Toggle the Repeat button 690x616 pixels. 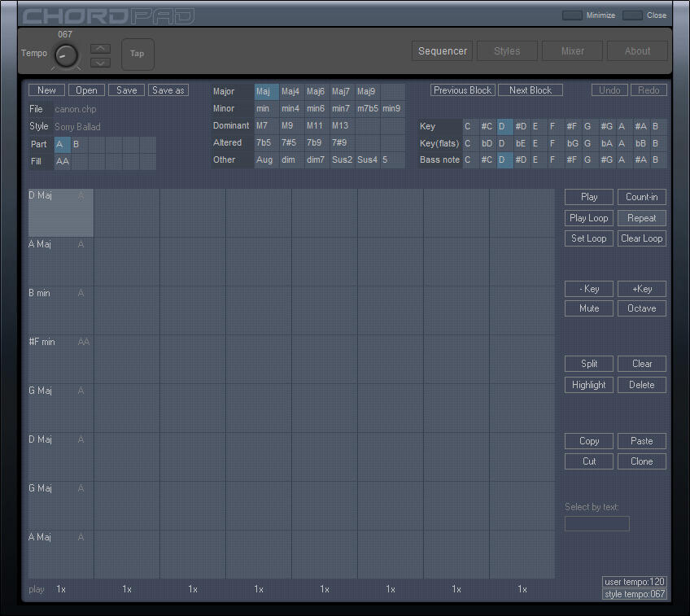[x=642, y=218]
